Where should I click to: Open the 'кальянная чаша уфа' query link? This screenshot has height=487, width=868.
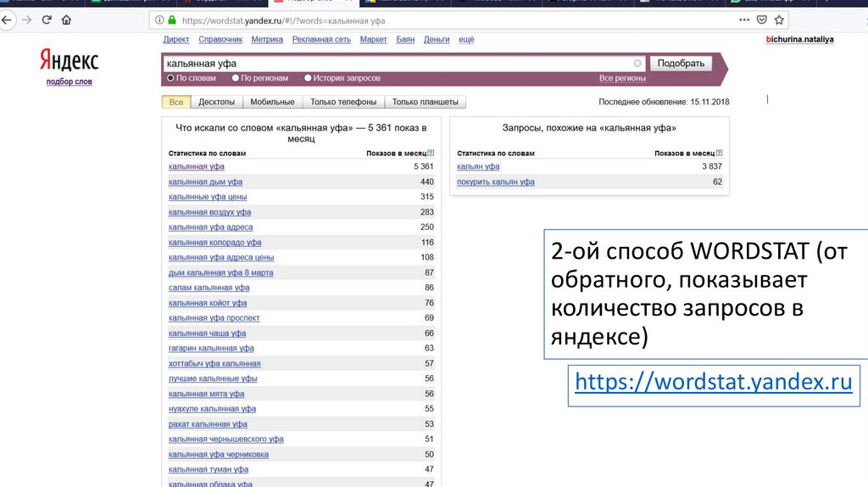pyautogui.click(x=207, y=333)
